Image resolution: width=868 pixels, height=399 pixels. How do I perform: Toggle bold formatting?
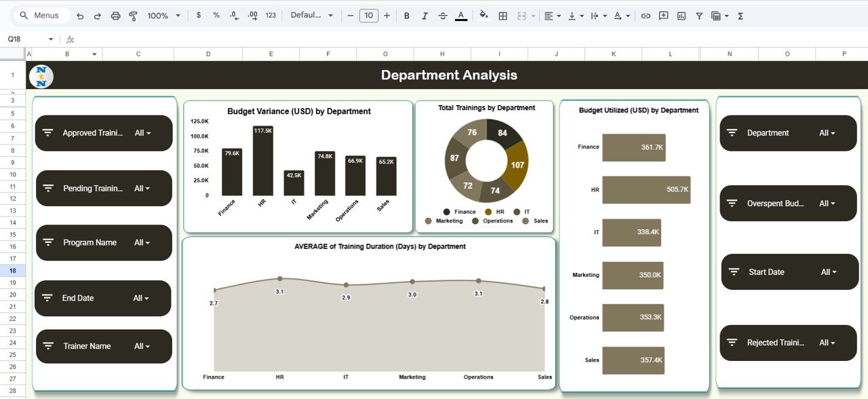pyautogui.click(x=406, y=15)
